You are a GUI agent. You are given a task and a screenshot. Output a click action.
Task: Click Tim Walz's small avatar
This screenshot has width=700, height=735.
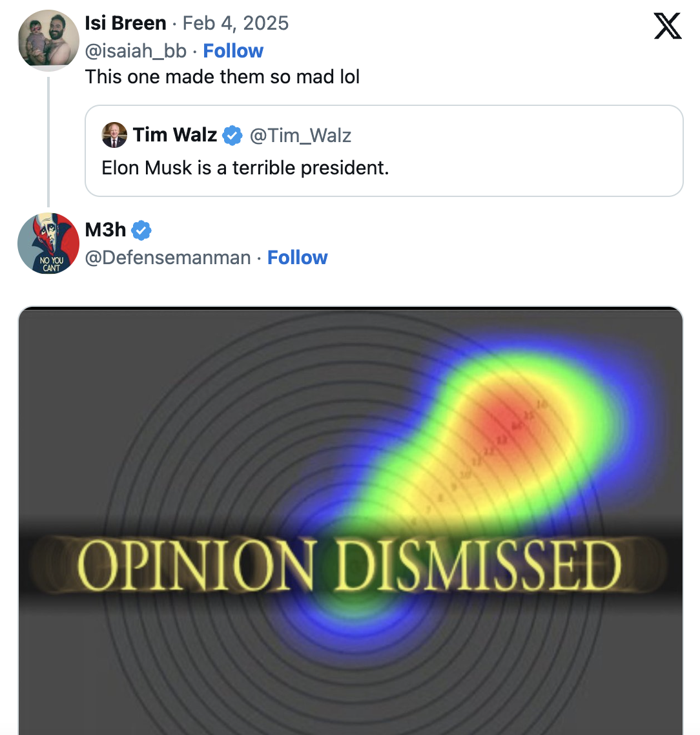point(114,135)
